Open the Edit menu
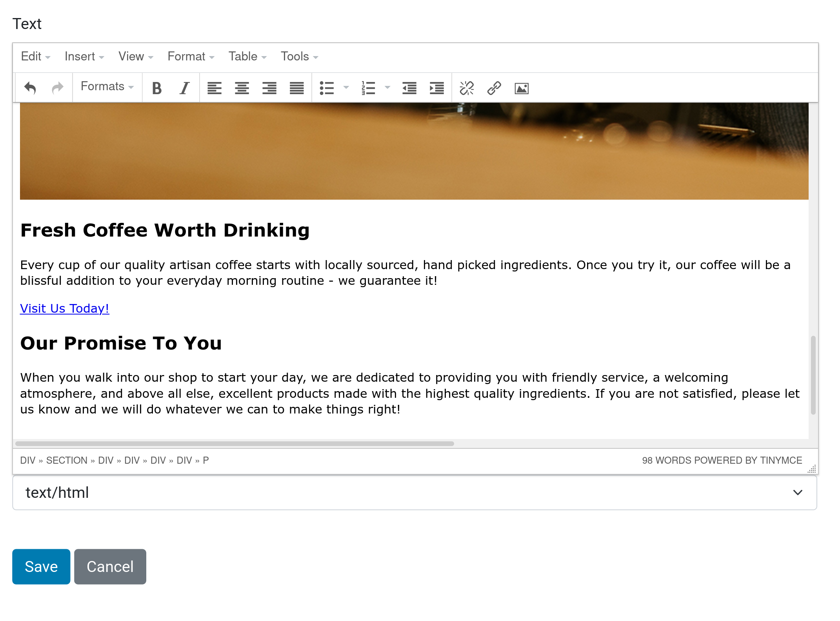 (36, 56)
